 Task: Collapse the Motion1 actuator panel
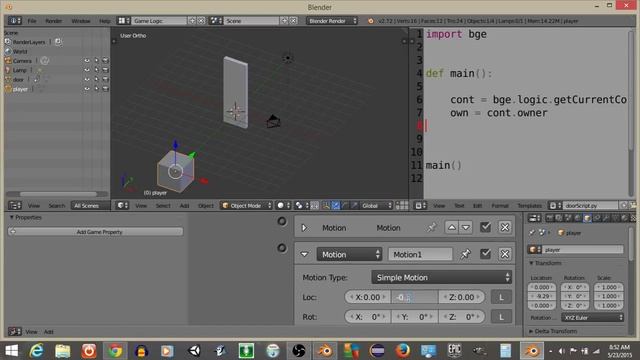tap(304, 254)
